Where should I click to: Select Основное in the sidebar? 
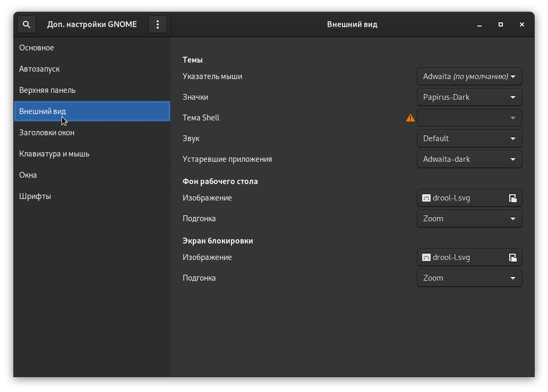pyautogui.click(x=37, y=48)
